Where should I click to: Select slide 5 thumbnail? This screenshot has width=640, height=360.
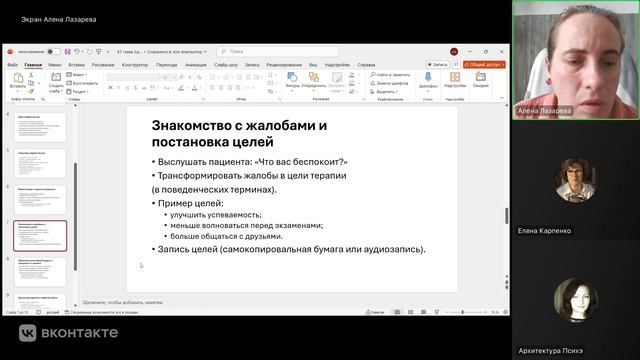(40, 163)
